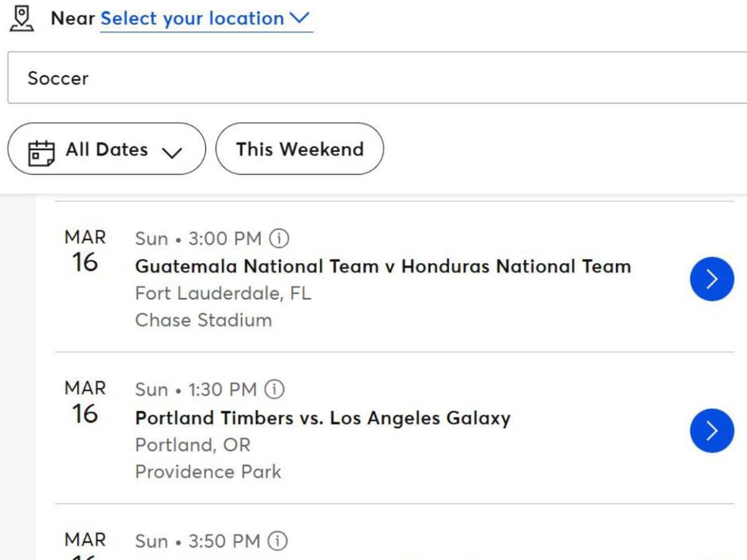Click the location pin icon

pos(22,17)
